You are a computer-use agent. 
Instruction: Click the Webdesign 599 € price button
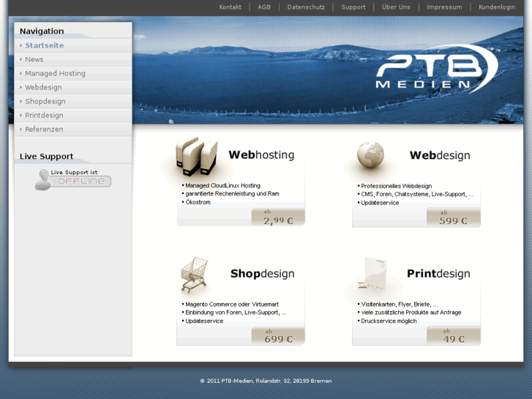coord(453,217)
